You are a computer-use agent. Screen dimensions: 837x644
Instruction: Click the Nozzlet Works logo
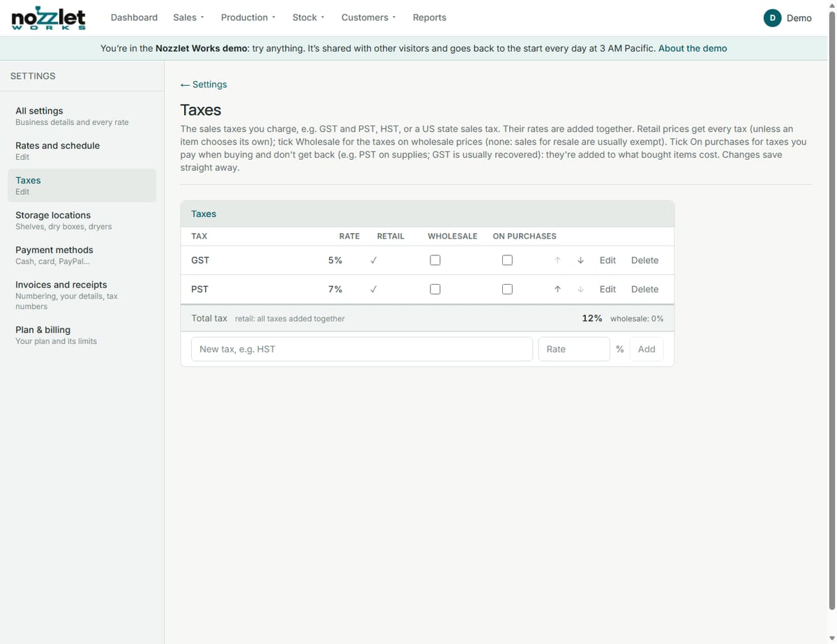coord(49,17)
